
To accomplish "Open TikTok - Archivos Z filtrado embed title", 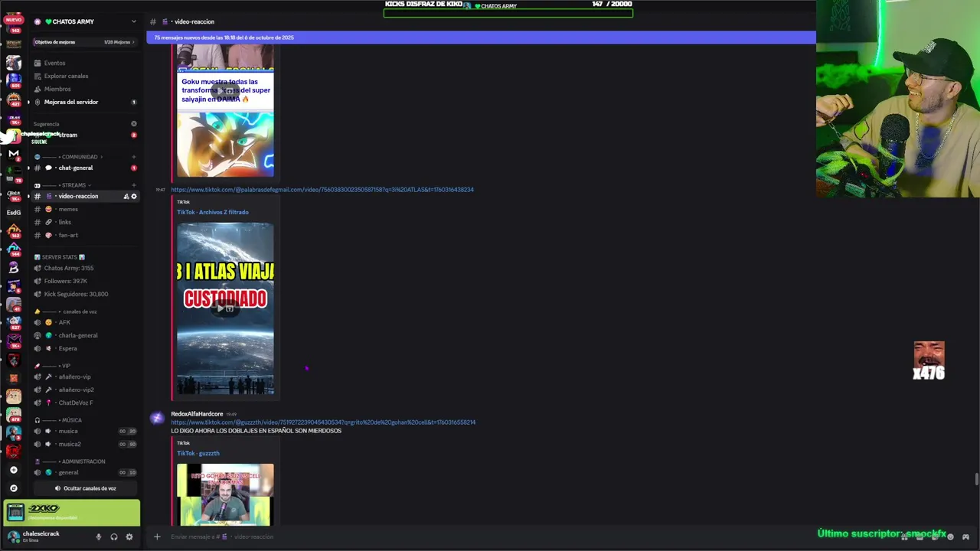I will pos(213,212).
